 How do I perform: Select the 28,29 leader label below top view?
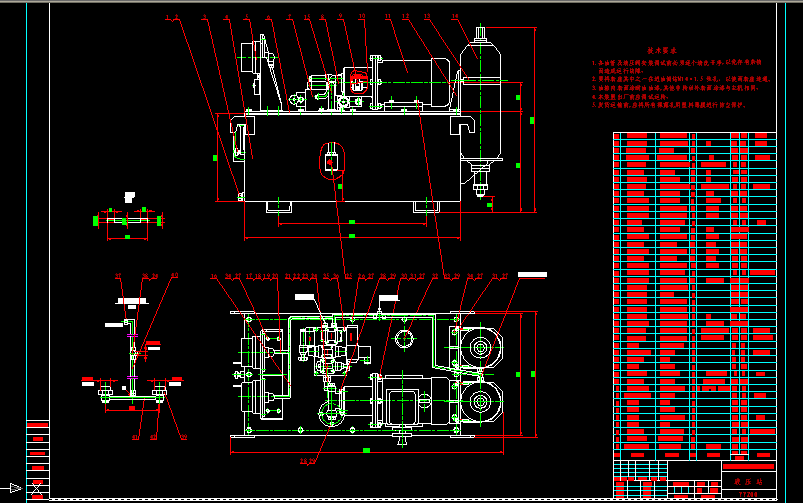point(306,461)
